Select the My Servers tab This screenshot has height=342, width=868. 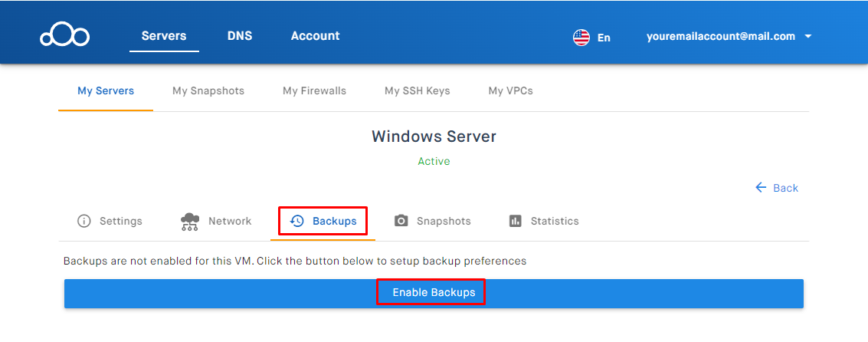click(106, 90)
